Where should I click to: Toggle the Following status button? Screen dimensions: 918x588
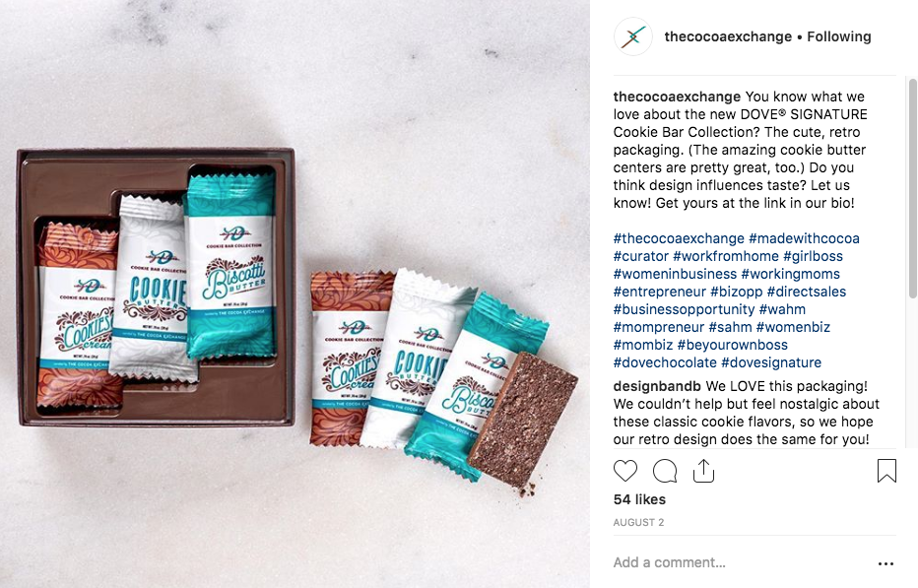839,36
